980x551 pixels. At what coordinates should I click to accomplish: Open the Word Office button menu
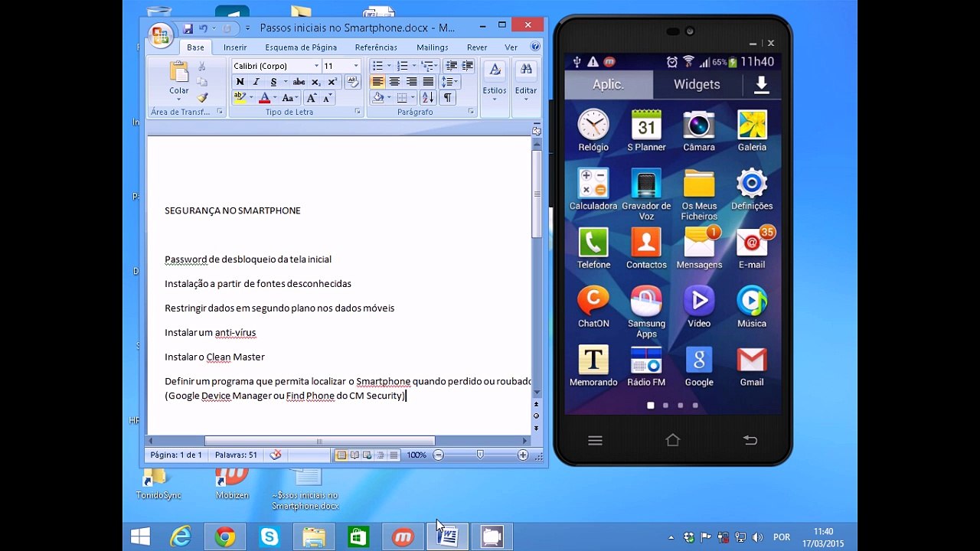tap(160, 34)
